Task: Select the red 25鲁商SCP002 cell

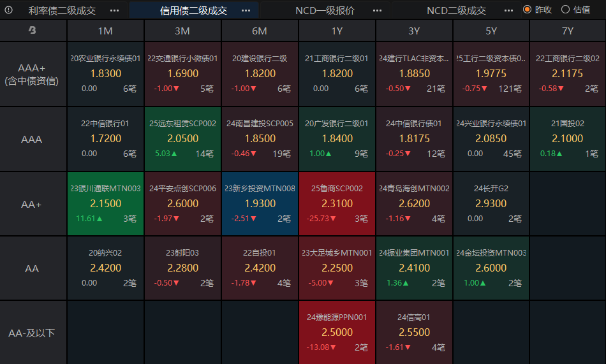Action: pos(337,204)
